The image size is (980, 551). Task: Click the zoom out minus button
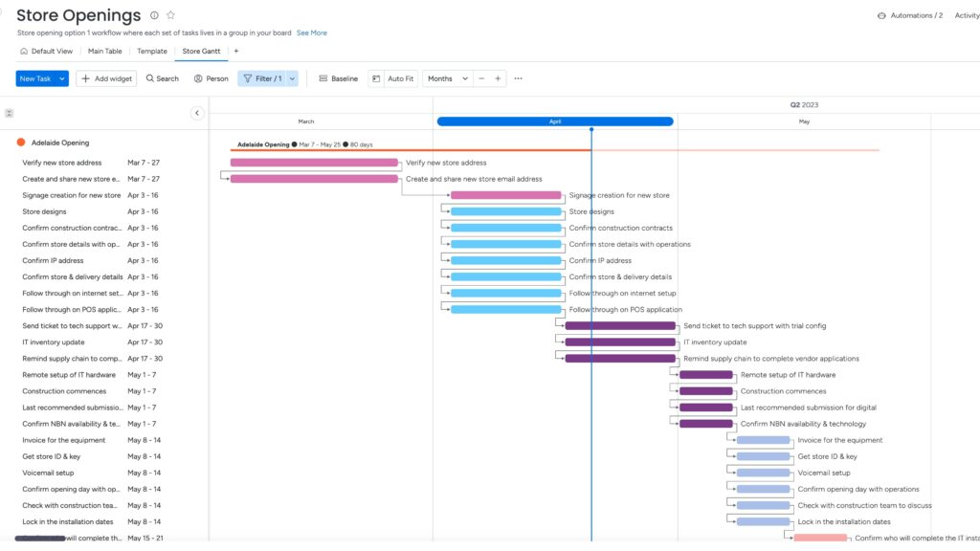coord(481,78)
